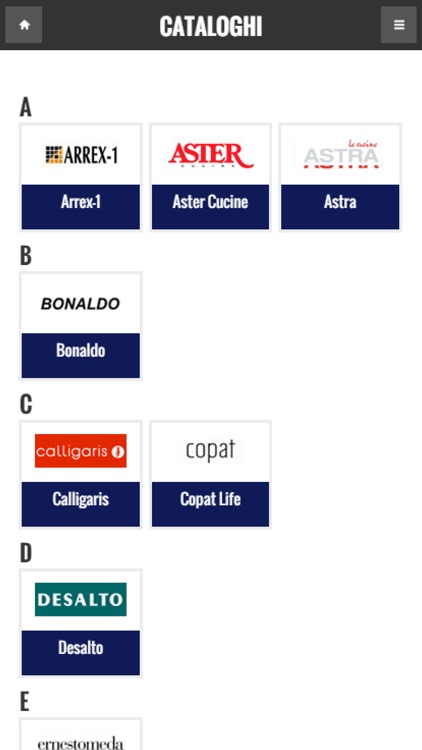Click the Arrex-1 catalog label
Screen dimensions: 422x750
[81, 207]
